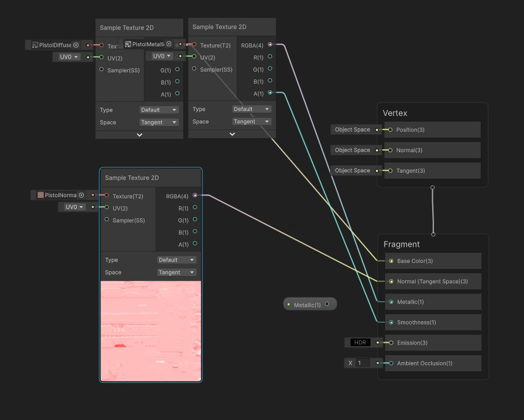Click R(1) output port on PistolMetallic node
Screen dimensions: 524x420
coord(270,57)
